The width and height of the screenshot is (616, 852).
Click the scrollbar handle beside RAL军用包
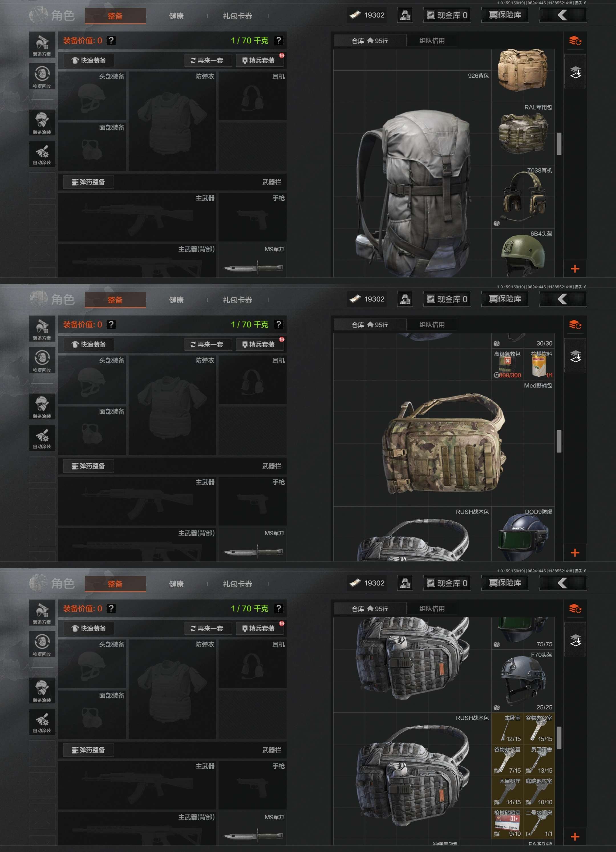[x=559, y=143]
